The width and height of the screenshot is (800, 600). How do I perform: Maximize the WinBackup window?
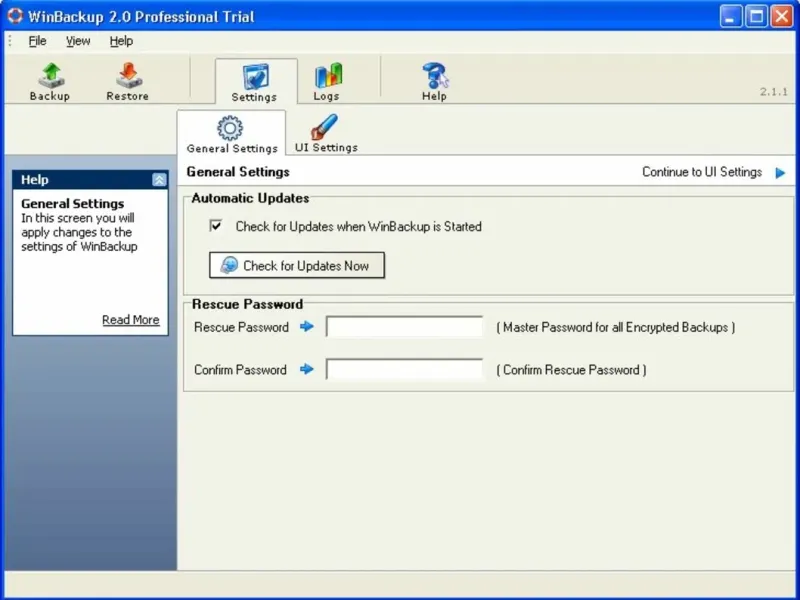tap(756, 16)
